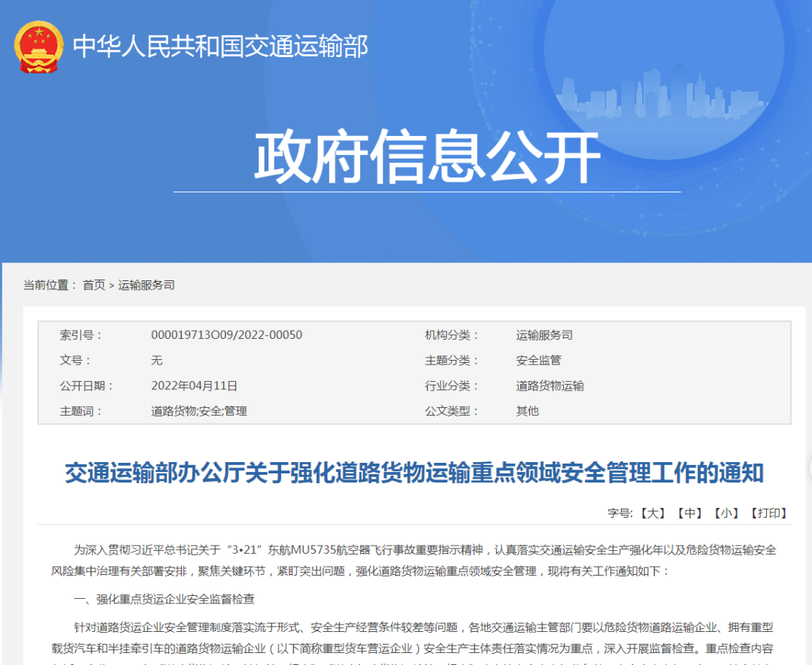Click the 打印 print button
The image size is (812, 665).
pyautogui.click(x=768, y=513)
